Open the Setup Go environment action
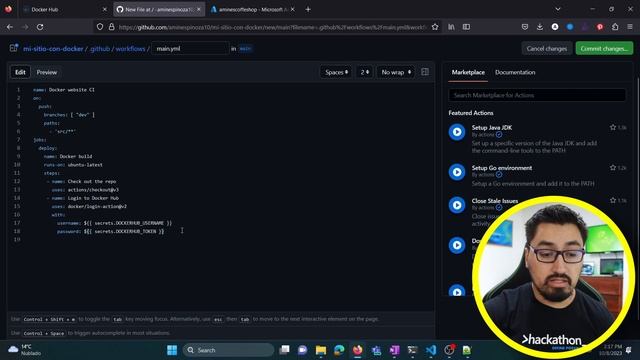Image resolution: width=640 pixels, height=360 pixels. (x=502, y=168)
